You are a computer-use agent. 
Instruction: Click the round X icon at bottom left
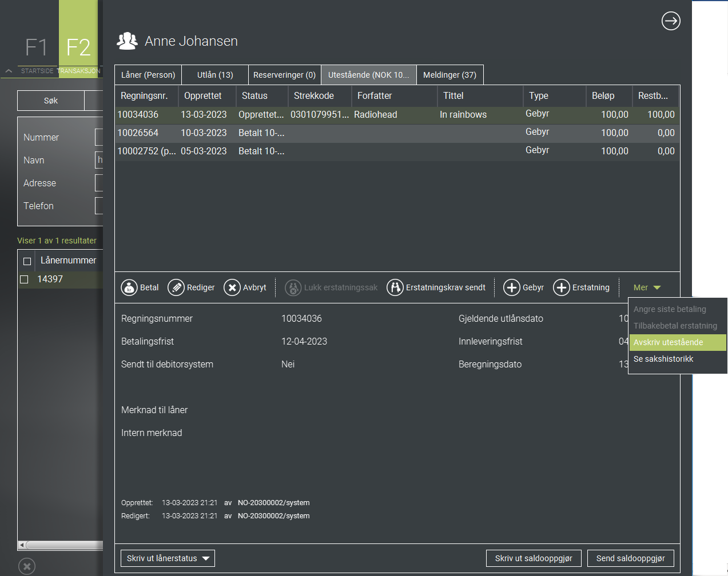point(27,566)
